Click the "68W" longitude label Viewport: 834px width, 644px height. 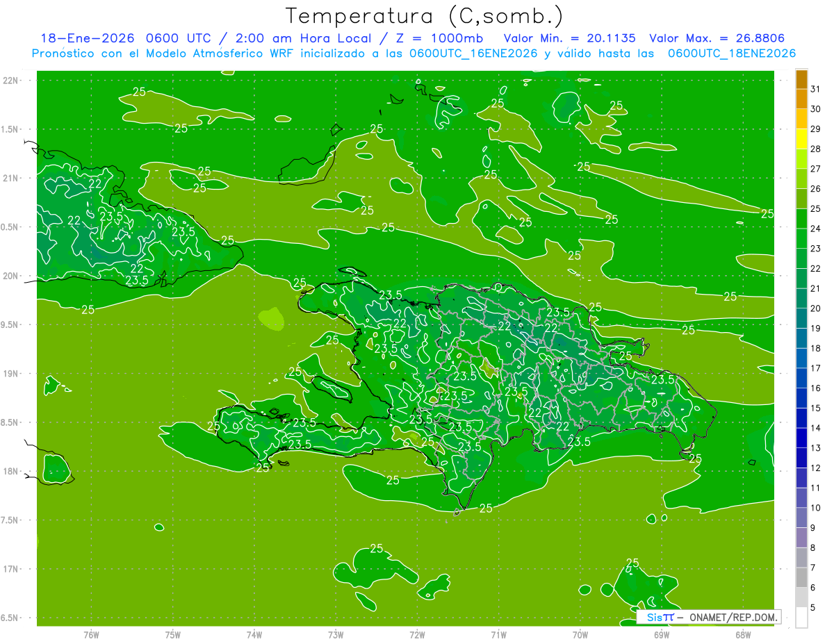pyautogui.click(x=743, y=634)
